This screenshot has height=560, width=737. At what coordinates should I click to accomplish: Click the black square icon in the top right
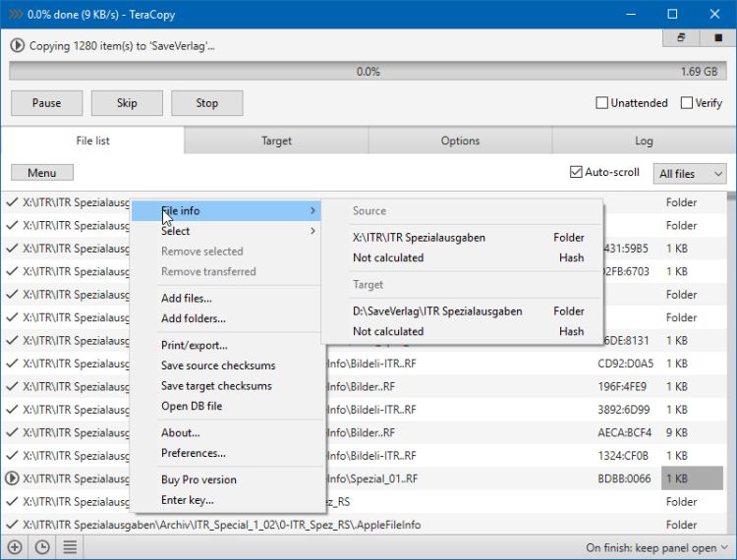coord(717,37)
